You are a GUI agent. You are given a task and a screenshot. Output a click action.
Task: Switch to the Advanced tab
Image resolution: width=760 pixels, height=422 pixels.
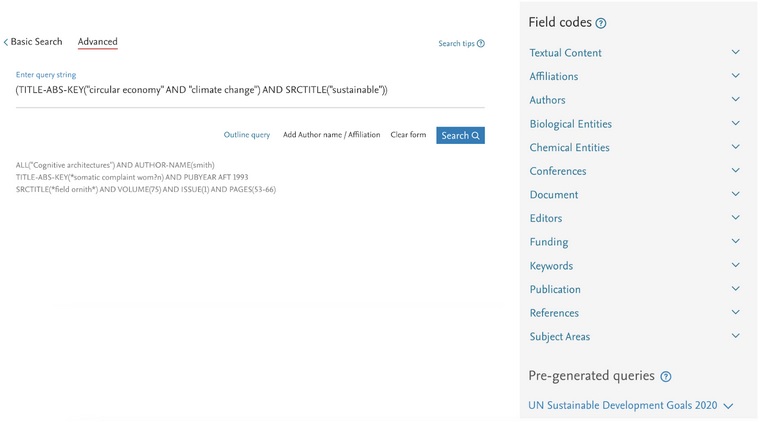click(97, 42)
